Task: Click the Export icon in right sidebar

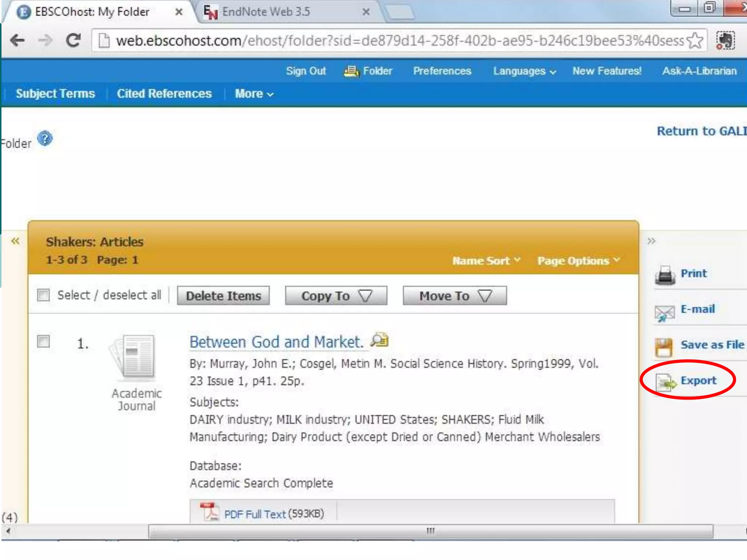Action: coord(665,383)
